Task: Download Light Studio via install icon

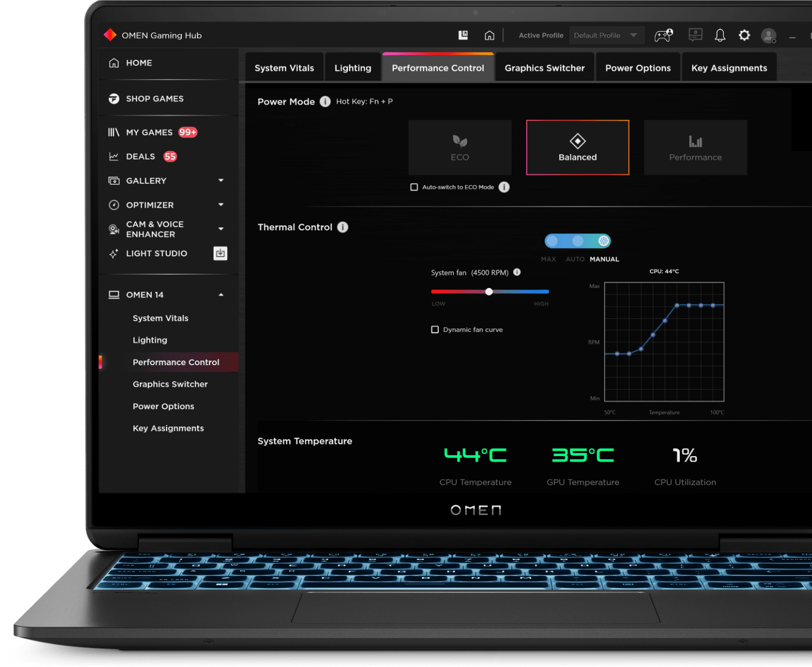Action: (x=220, y=253)
